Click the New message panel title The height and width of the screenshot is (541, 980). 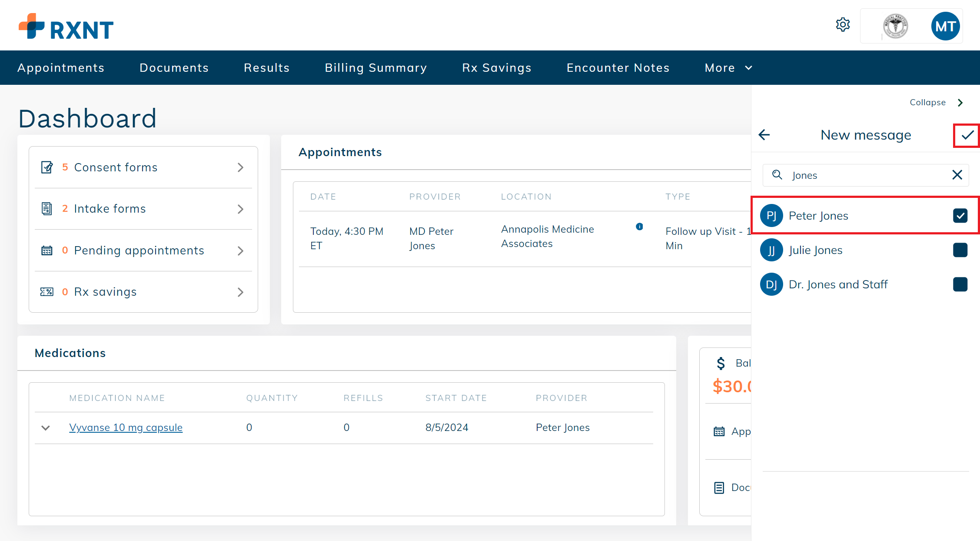click(x=866, y=135)
